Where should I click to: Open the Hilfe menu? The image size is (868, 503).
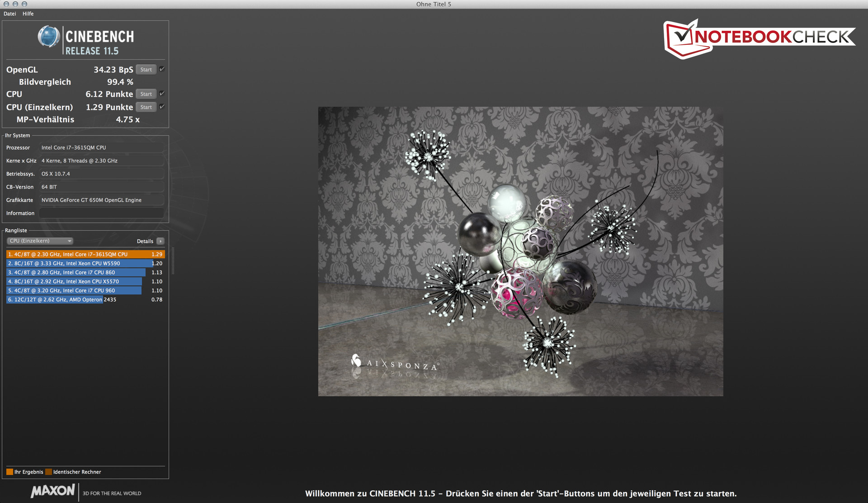[28, 14]
